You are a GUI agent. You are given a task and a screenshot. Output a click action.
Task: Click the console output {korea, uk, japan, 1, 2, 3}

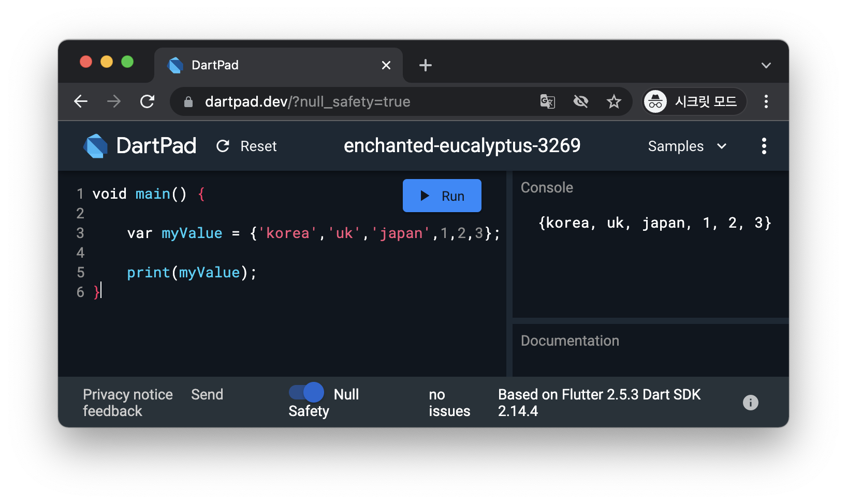(x=655, y=223)
